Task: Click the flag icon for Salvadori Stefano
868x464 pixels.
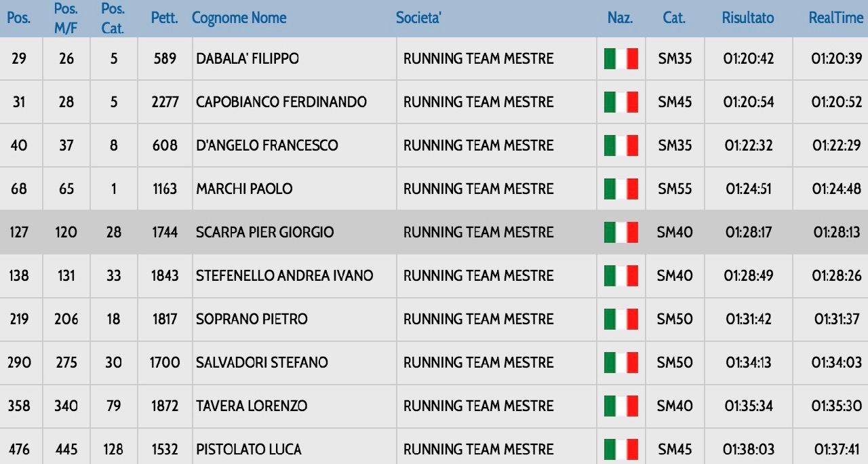Action: [x=621, y=363]
